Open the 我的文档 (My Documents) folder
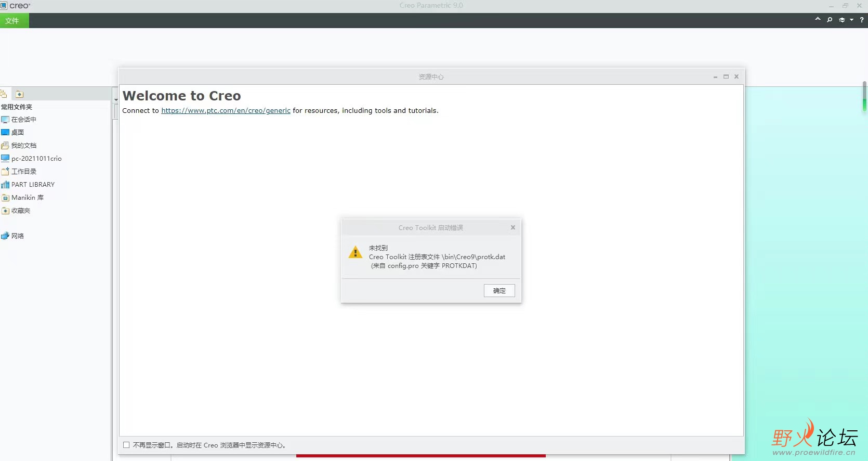This screenshot has width=868, height=461. [19, 146]
